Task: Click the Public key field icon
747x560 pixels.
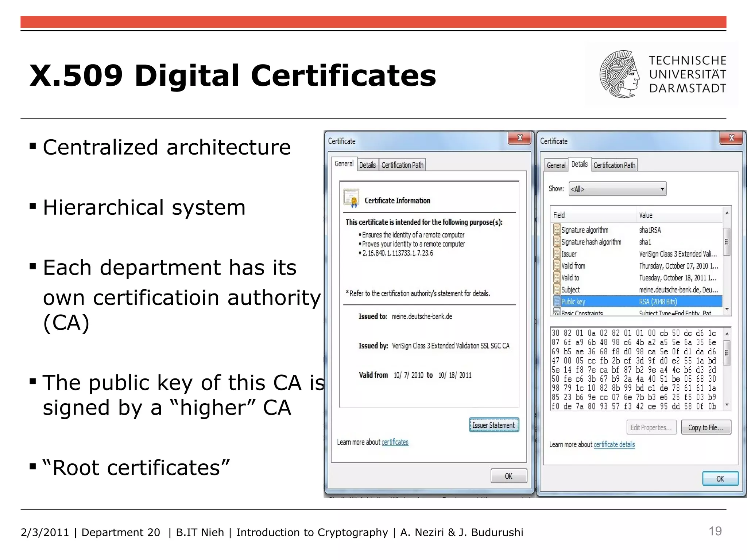Action: pyautogui.click(x=557, y=302)
